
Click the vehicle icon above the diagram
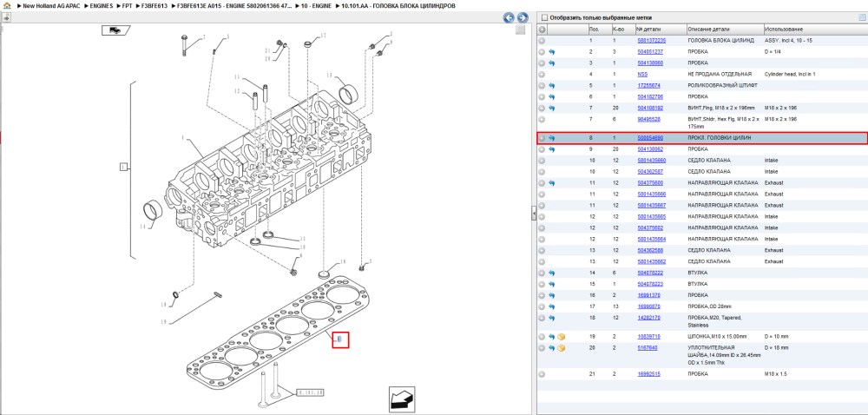pos(115,30)
